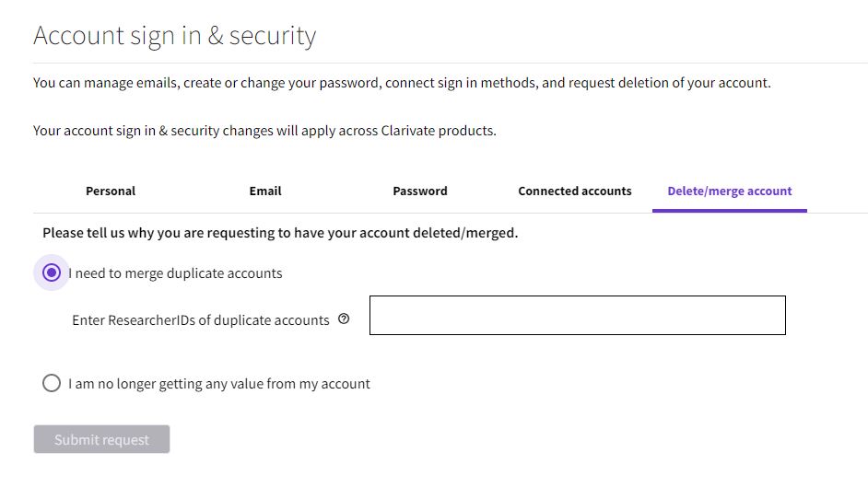The height and width of the screenshot is (487, 868).
Task: Click the deletion reason prompt text
Action: click(280, 233)
